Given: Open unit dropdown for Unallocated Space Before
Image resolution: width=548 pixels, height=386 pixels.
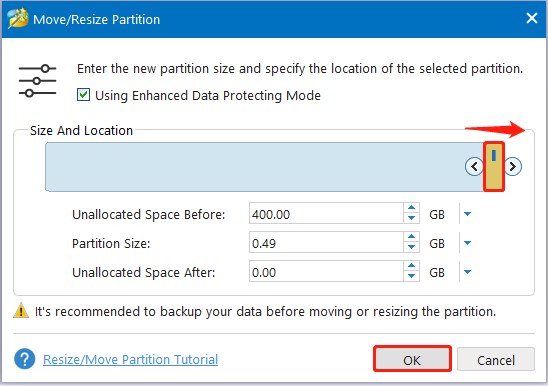Looking at the screenshot, I should 467,214.
